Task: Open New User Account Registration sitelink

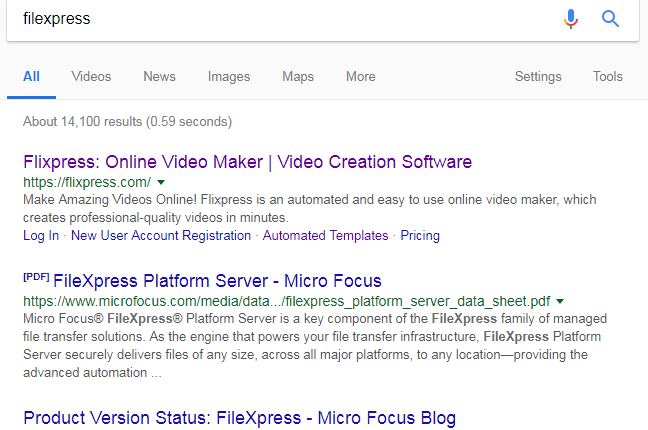Action: (161, 235)
